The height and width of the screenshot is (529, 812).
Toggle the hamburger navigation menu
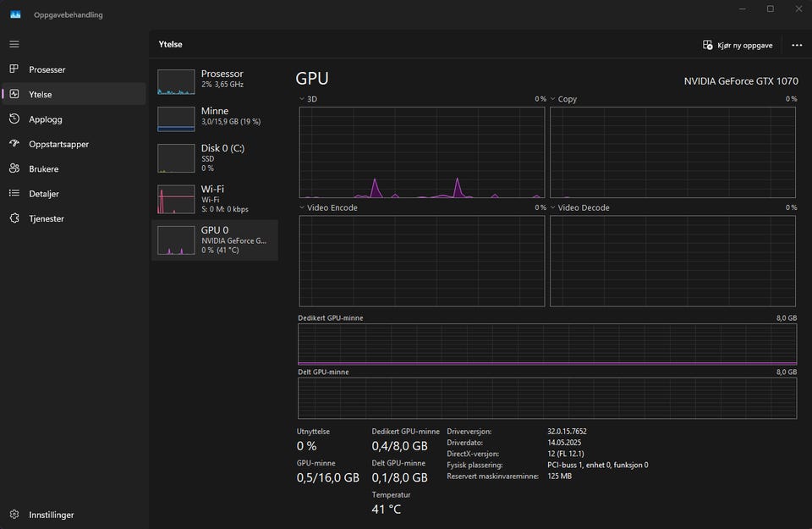14,43
